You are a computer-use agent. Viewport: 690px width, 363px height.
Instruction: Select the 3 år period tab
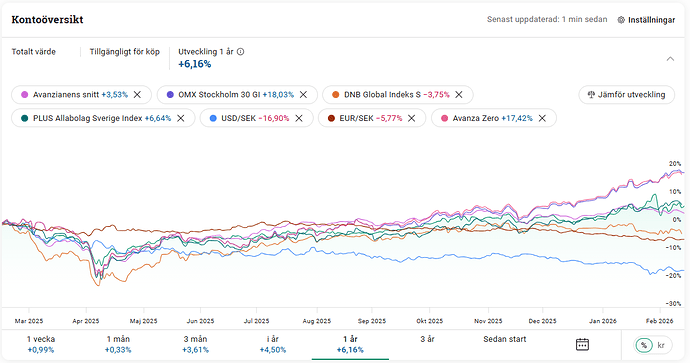[x=427, y=339]
